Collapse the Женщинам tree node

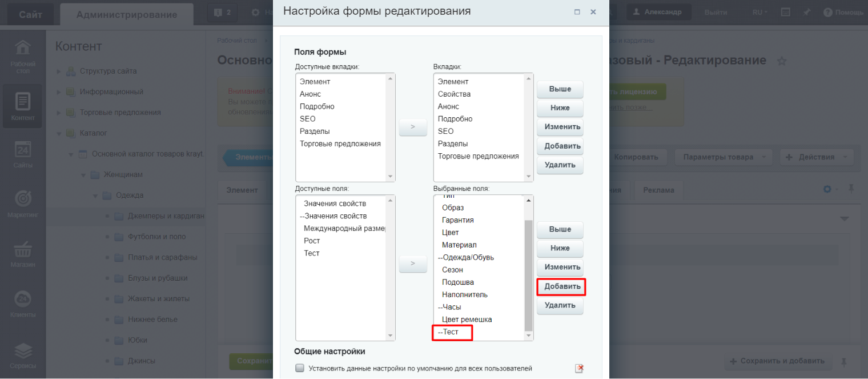[83, 175]
